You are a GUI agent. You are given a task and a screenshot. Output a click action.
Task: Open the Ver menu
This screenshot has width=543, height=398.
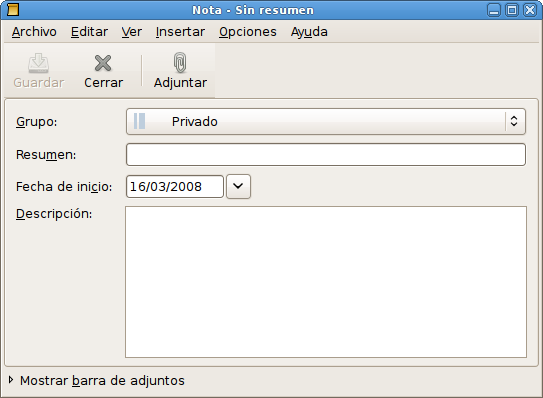pyautogui.click(x=132, y=32)
